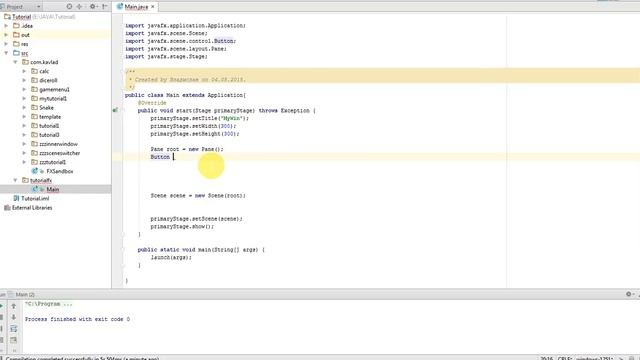Screen dimensions: 640x360
Task: Click the "C:\Program ..." console line
Action: coord(49,304)
